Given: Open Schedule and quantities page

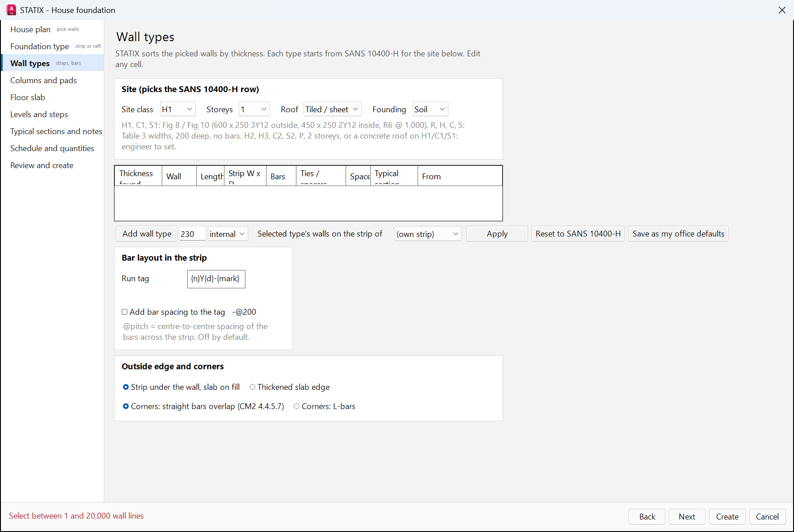Looking at the screenshot, I should (52, 148).
